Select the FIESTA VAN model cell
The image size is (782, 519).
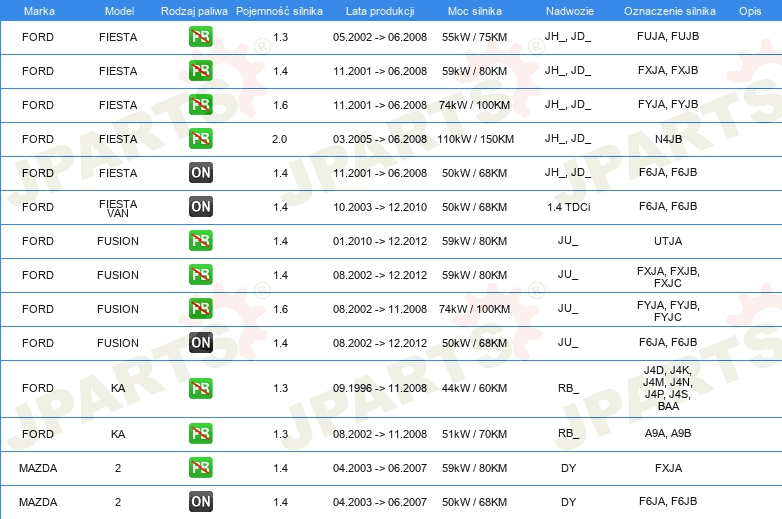pyautogui.click(x=118, y=208)
